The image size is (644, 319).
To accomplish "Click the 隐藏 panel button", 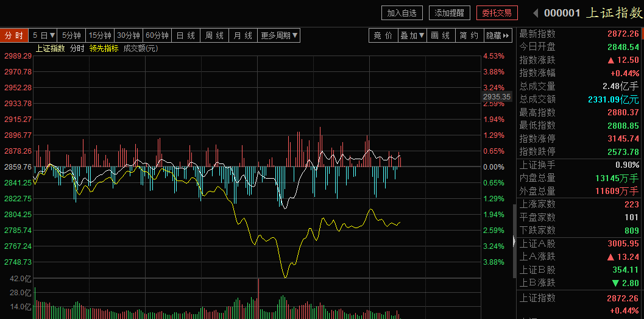I will tap(498, 36).
